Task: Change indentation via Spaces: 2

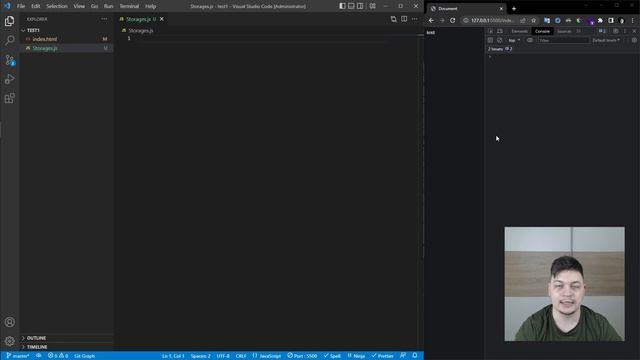Action: [x=200, y=356]
